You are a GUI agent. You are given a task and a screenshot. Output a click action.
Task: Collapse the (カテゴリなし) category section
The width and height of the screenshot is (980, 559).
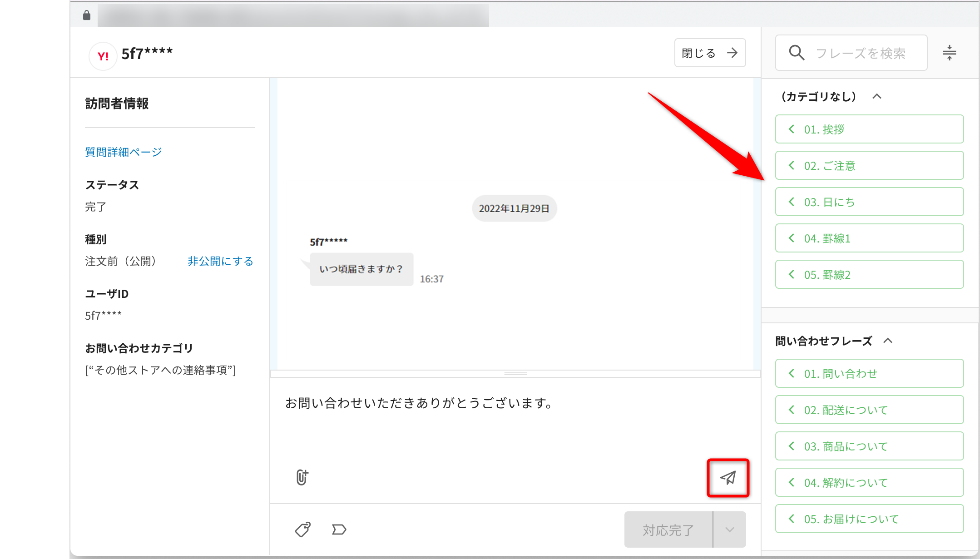click(877, 96)
